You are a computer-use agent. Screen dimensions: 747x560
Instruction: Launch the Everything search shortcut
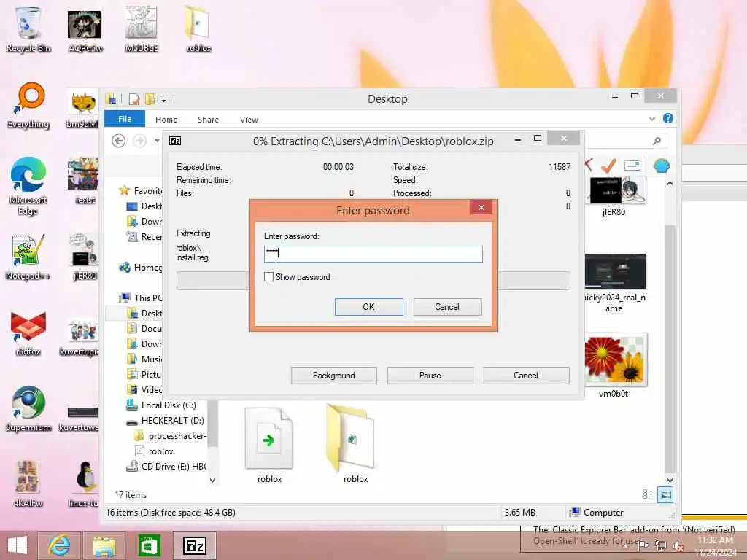(28, 106)
